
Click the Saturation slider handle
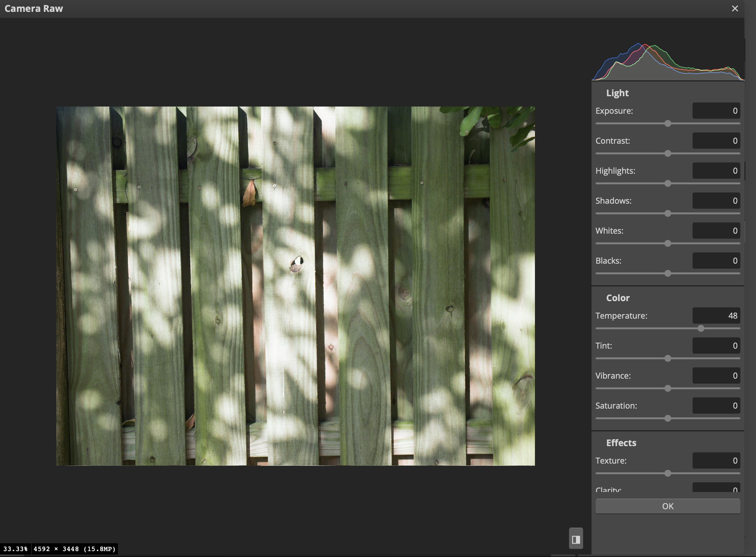point(667,418)
